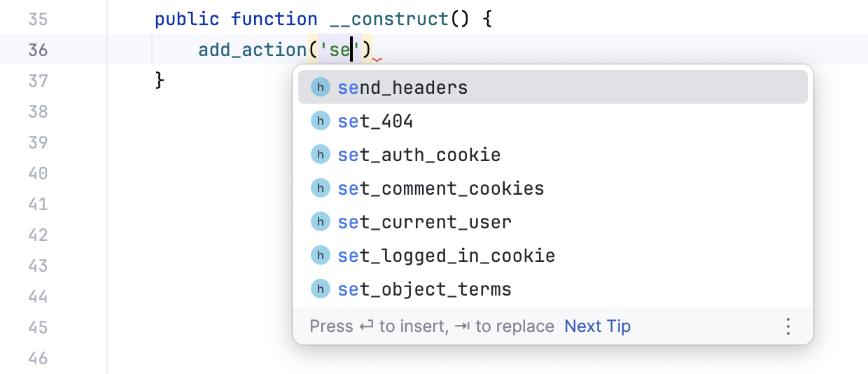Select the send_headers completion suggestion
Viewport: 868px width, 374px height.
coord(402,88)
